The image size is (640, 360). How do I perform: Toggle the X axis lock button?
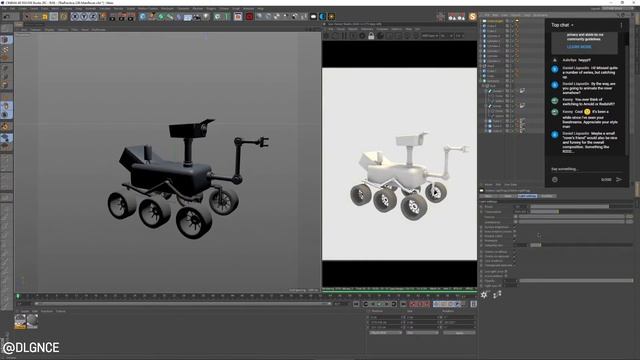(x=75, y=17)
